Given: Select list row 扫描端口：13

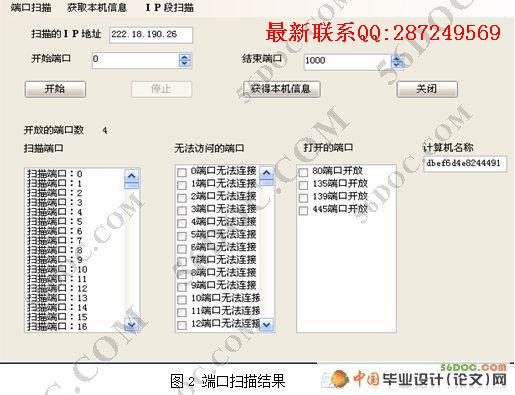Looking at the screenshot, I should (75, 298).
